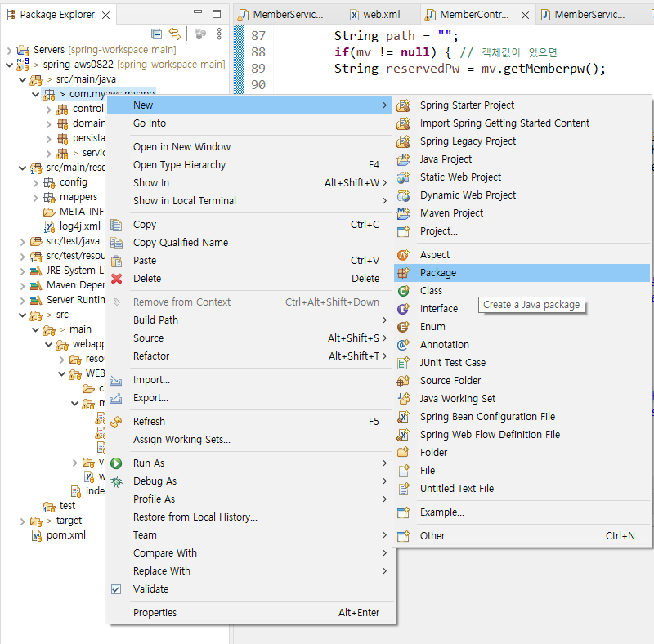Click the Package icon in New submenu
654x644 pixels.
403,273
